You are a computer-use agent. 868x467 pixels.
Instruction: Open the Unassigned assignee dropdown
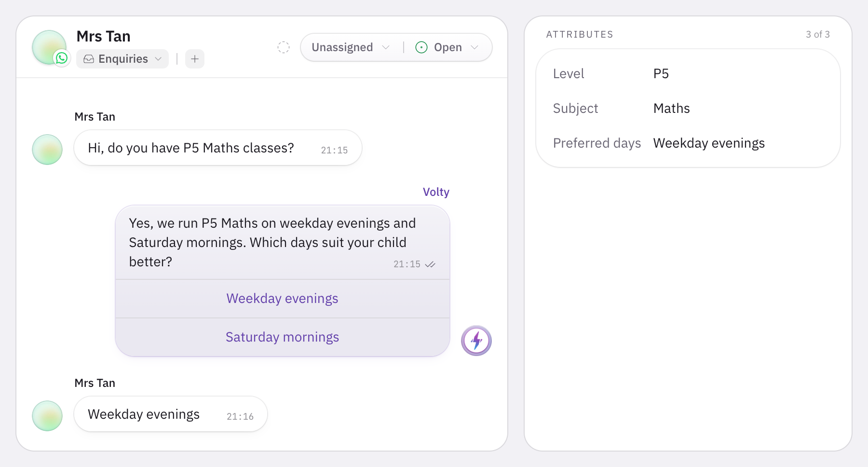pyautogui.click(x=351, y=47)
